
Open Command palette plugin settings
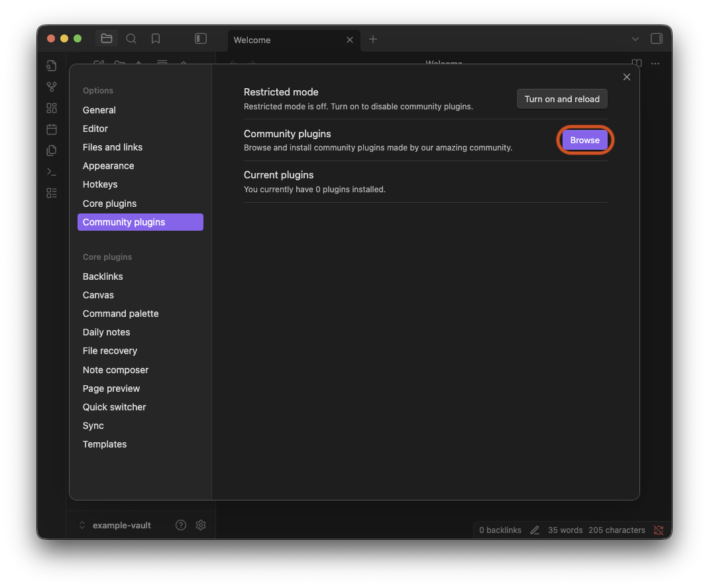(x=140, y=314)
